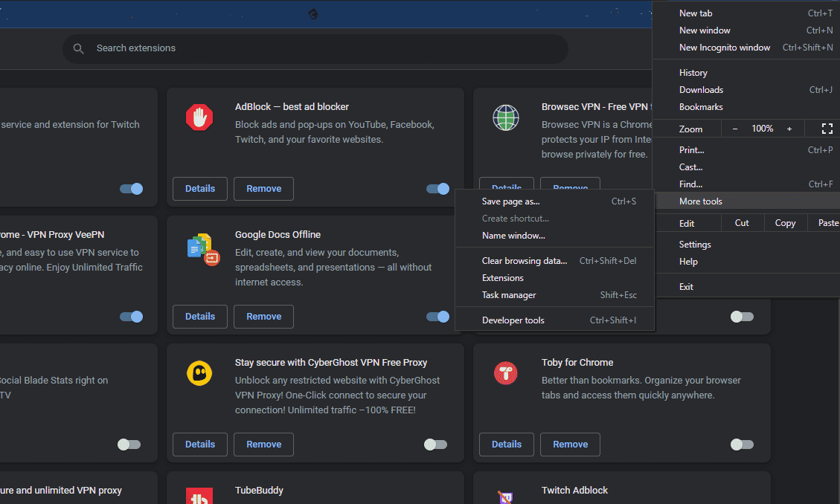This screenshot has width=840, height=504.
Task: Click the Twitch Adblock extension title
Action: pyautogui.click(x=574, y=490)
